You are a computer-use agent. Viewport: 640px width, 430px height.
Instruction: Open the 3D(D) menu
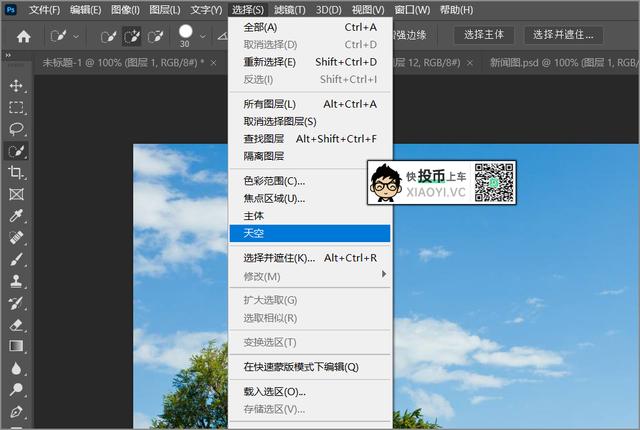pos(329,9)
